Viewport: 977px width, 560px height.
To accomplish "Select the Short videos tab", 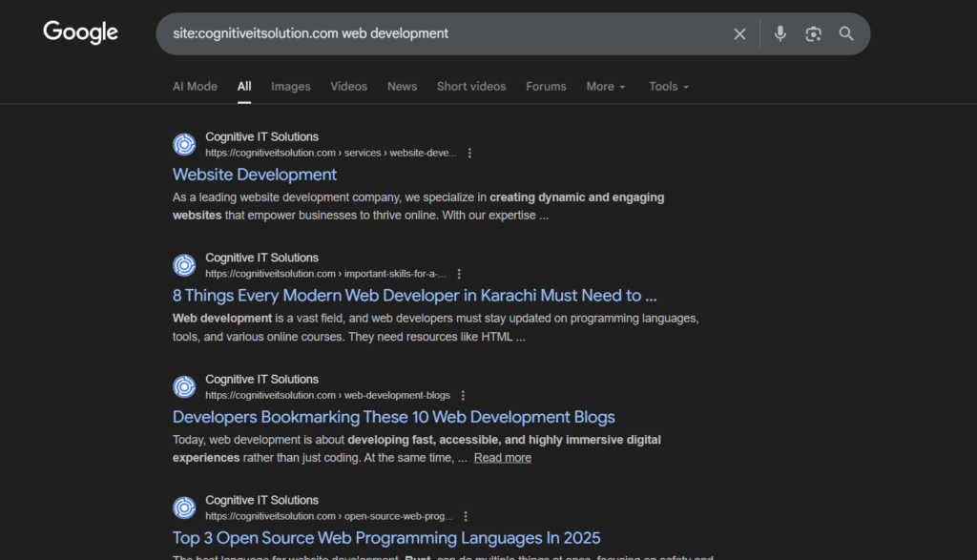I will [471, 86].
